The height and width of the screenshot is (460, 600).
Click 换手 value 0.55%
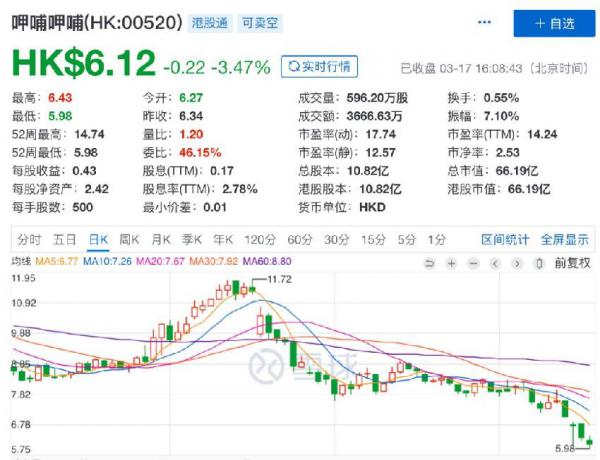point(501,98)
